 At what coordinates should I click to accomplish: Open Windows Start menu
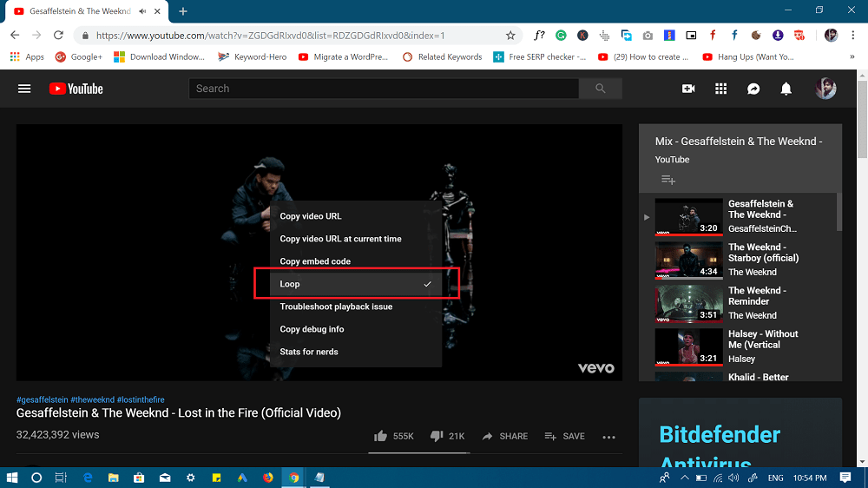(x=11, y=478)
